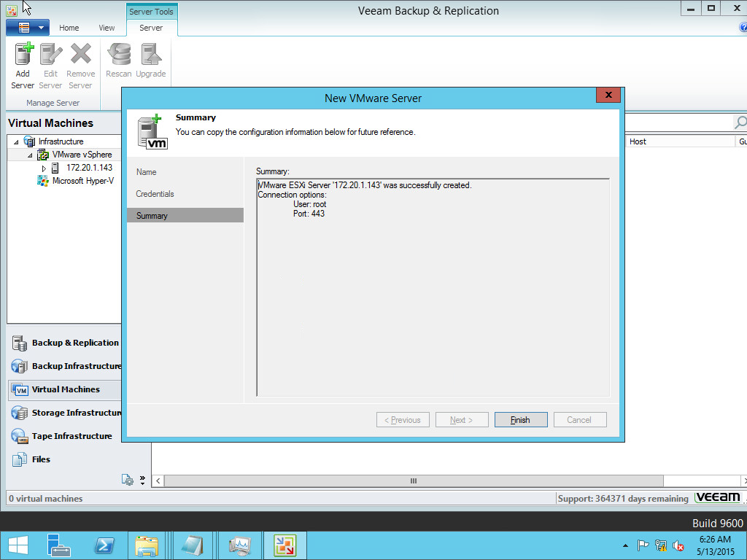Launch PowerShell from the taskbar
The width and height of the screenshot is (747, 560).
click(x=104, y=545)
